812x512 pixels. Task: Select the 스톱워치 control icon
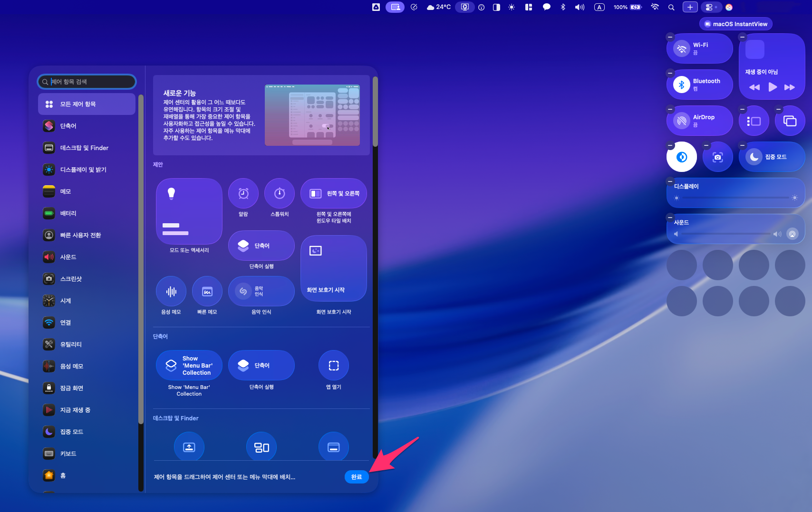pos(280,193)
